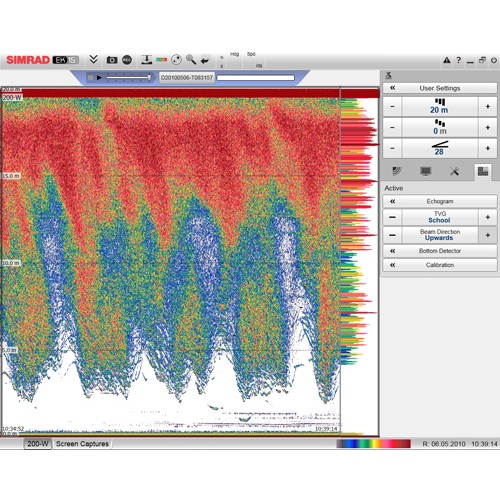Viewport: 500px width, 500px height.
Task: Step TVG setting forward with plus
Action: coord(488,217)
